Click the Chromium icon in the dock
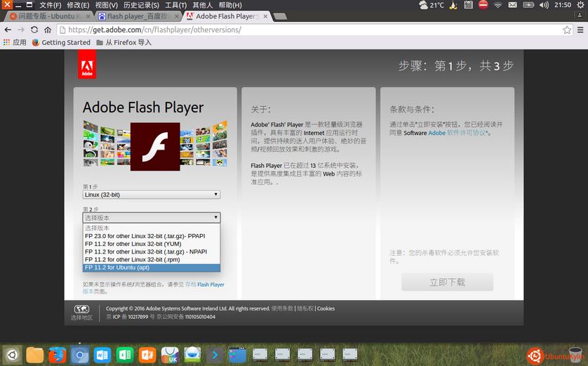588x366 pixels. (79, 355)
